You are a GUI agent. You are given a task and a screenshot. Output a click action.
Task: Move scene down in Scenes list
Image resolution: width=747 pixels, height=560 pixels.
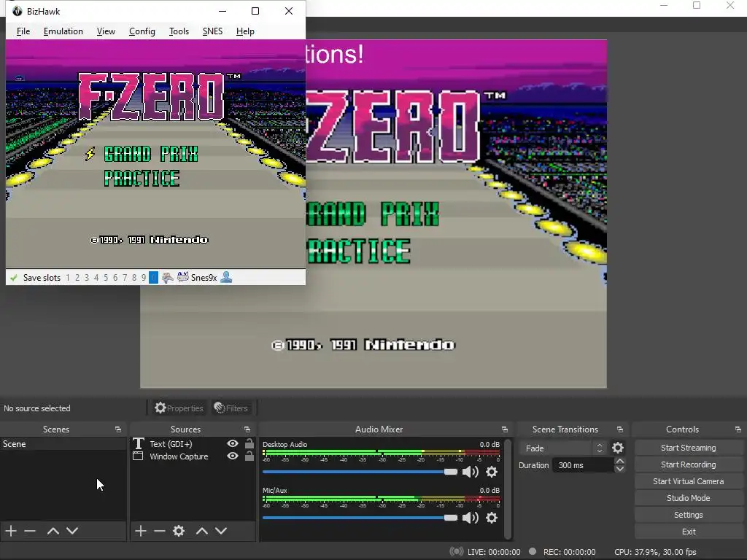click(72, 531)
